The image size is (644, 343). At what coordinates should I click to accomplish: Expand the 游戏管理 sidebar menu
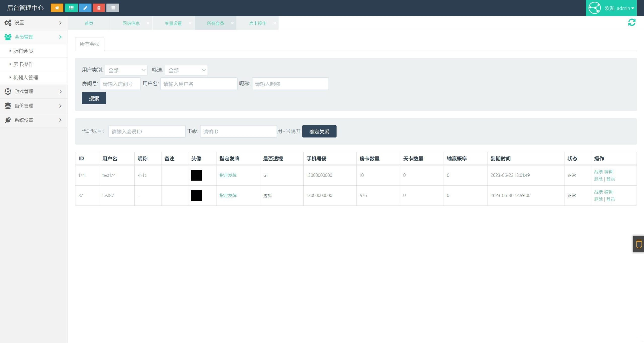(x=34, y=91)
